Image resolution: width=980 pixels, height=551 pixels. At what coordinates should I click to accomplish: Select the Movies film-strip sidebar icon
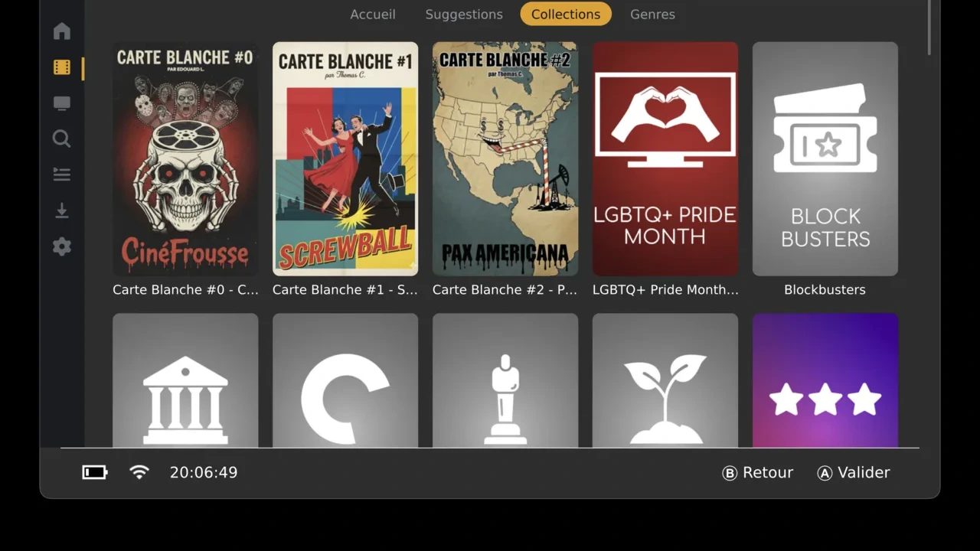tap(62, 67)
